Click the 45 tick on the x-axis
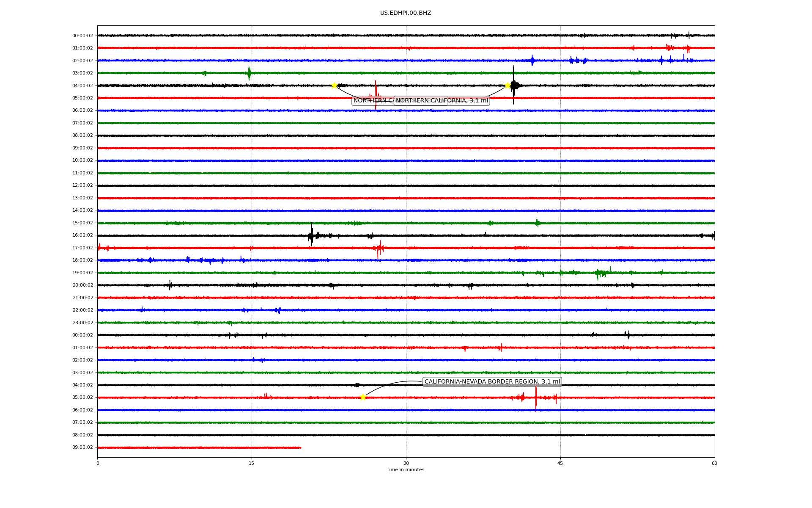Screen dimensions: 812x508 (x=560, y=463)
